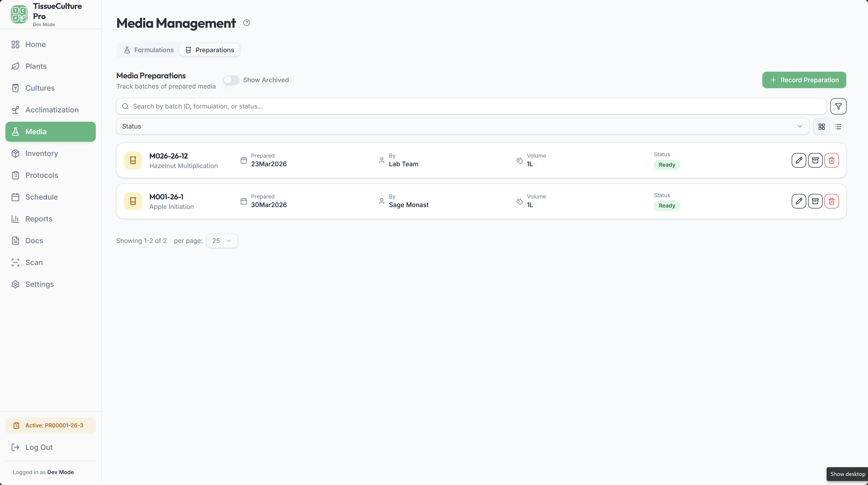Switch to grid view layout
The image size is (868, 485).
point(821,127)
